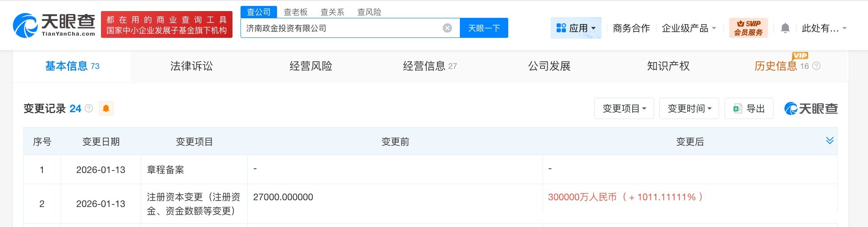Click the 导出 export button
This screenshot has height=227, width=868.
click(x=749, y=108)
